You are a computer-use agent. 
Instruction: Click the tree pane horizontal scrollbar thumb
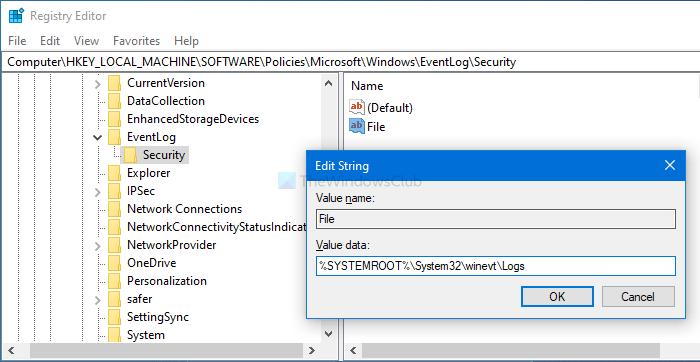coord(167,350)
